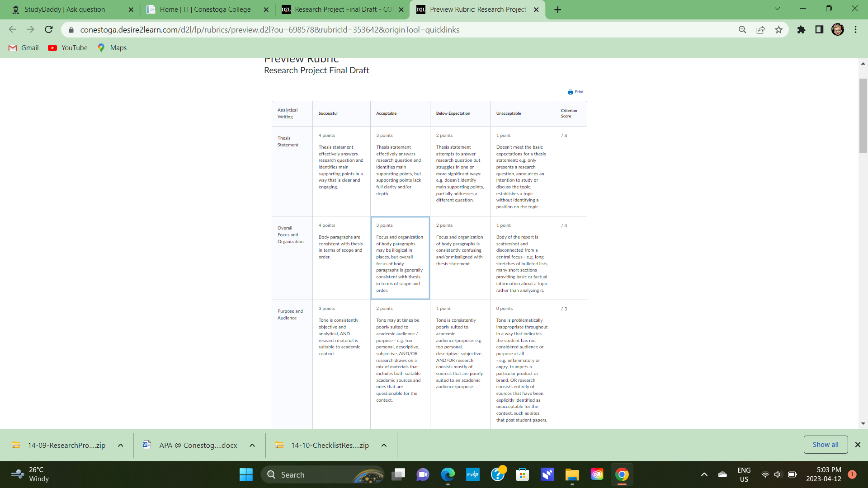The height and width of the screenshot is (488, 868).
Task: Open the Extensions puzzle icon
Action: pos(801,30)
